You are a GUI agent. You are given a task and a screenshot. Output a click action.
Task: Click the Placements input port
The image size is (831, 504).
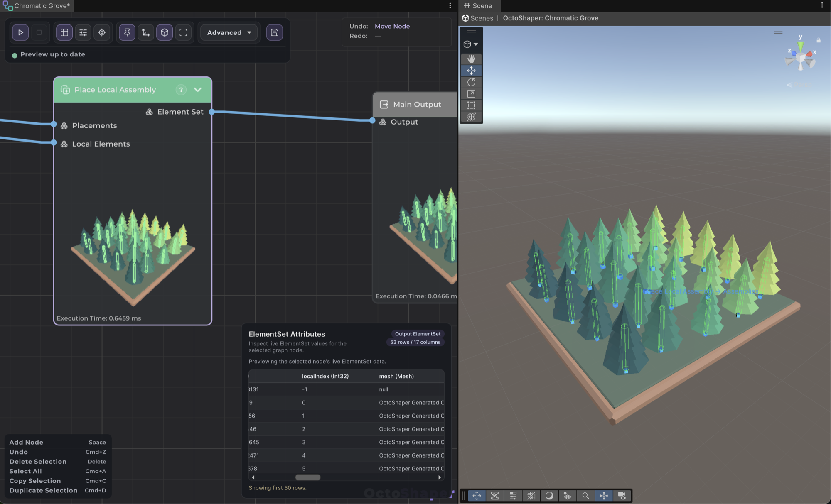pyautogui.click(x=54, y=124)
